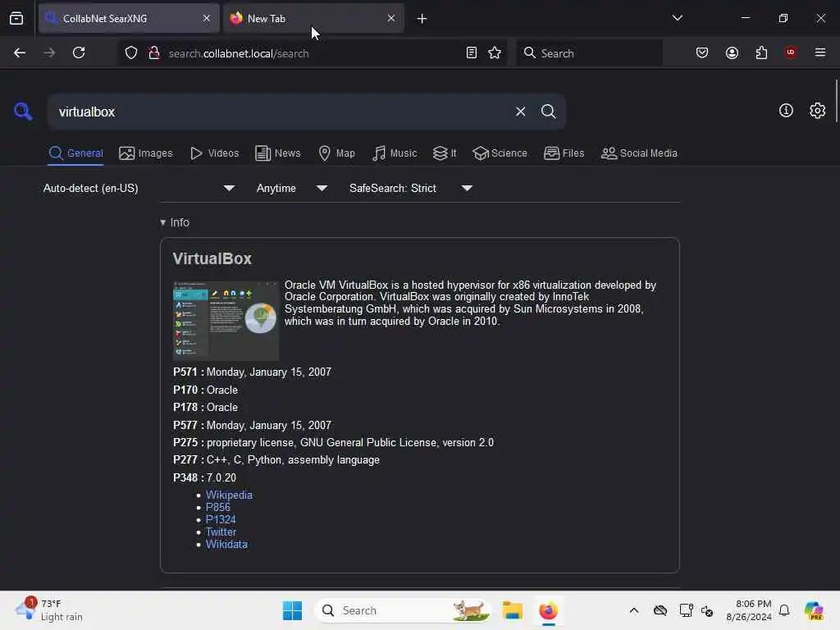Screen dimensions: 840x630
Task: Select the Map category
Action: 336,153
